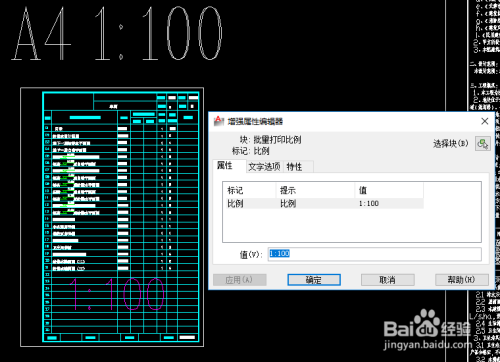Click the 应用(A) apply button

coord(240,280)
